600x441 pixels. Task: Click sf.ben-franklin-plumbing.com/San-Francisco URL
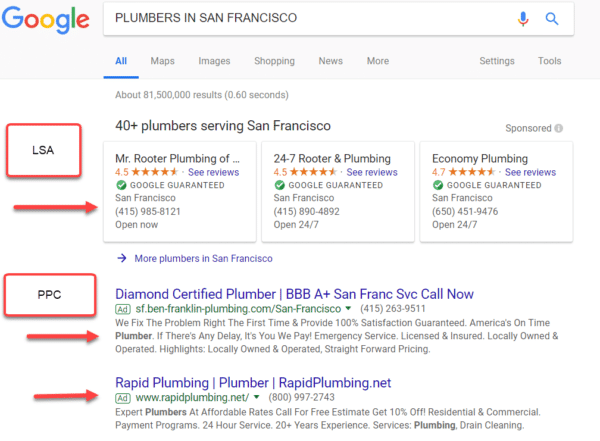[238, 309]
